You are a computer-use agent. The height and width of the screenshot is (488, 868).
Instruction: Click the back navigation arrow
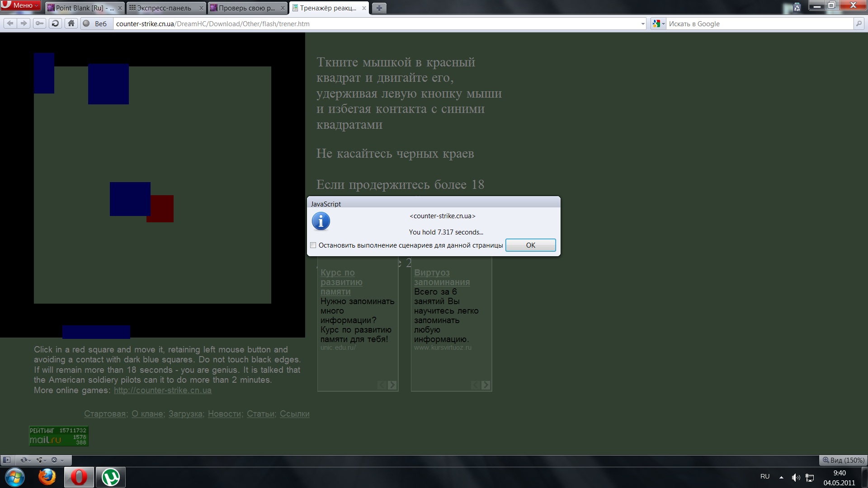(10, 23)
